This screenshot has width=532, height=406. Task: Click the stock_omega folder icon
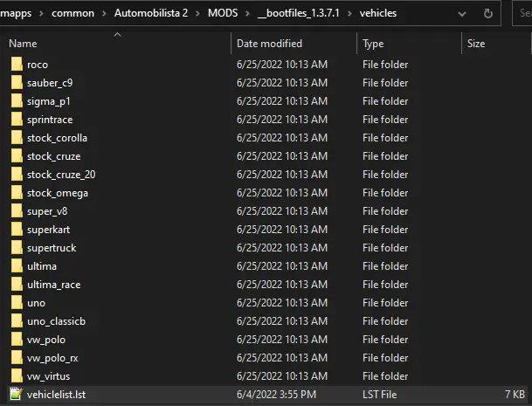[x=17, y=192]
